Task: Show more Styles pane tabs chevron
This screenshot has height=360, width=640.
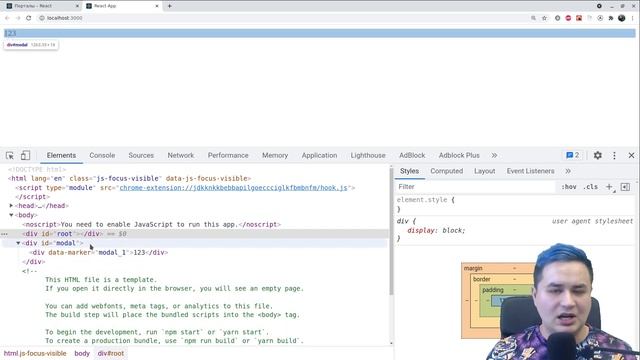Action: pyautogui.click(x=568, y=171)
